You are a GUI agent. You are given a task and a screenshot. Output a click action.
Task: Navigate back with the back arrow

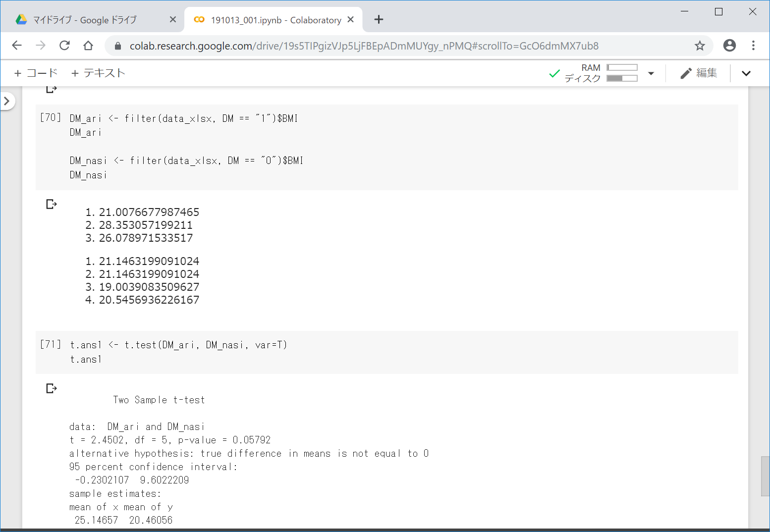click(17, 46)
